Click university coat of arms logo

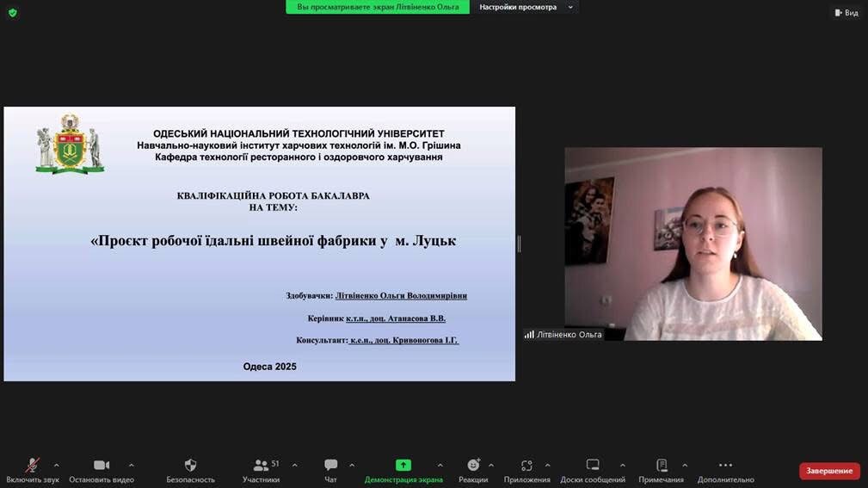[x=70, y=144]
